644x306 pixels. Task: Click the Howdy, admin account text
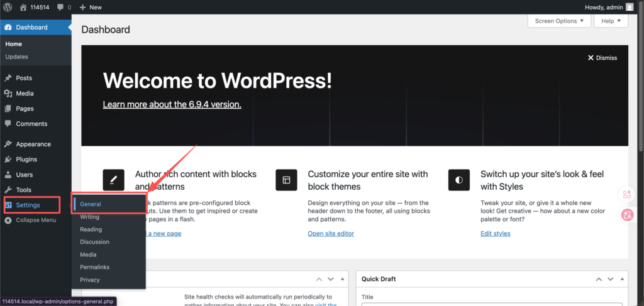click(603, 7)
